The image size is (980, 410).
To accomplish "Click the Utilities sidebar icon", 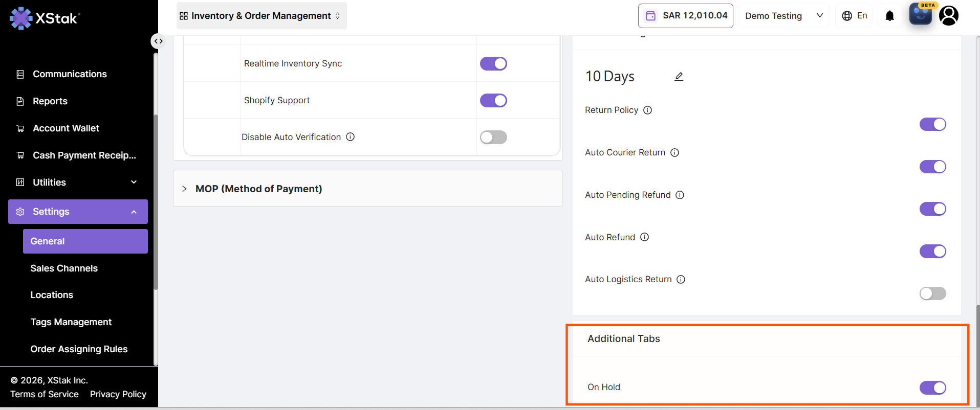I will (20, 183).
